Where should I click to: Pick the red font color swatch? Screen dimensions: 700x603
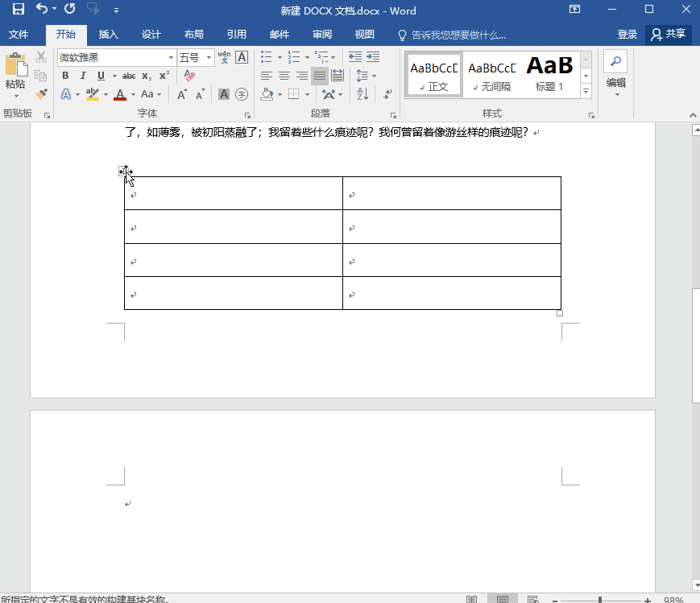pyautogui.click(x=119, y=94)
